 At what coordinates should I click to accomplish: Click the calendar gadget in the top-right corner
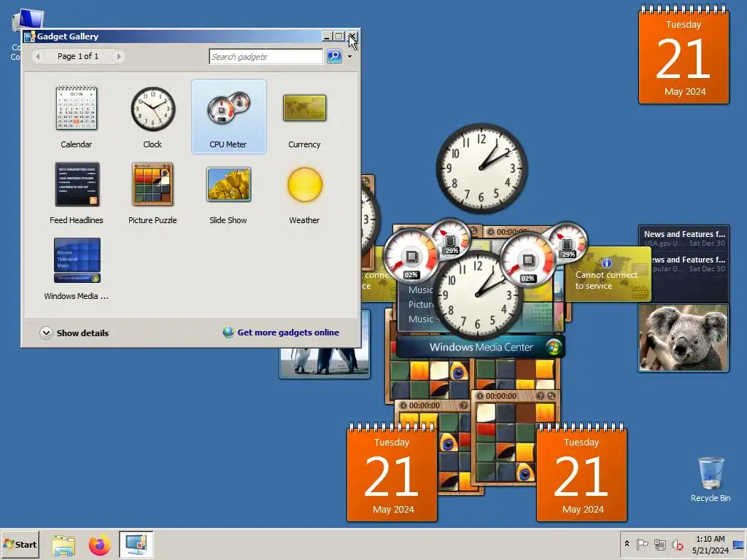click(684, 54)
